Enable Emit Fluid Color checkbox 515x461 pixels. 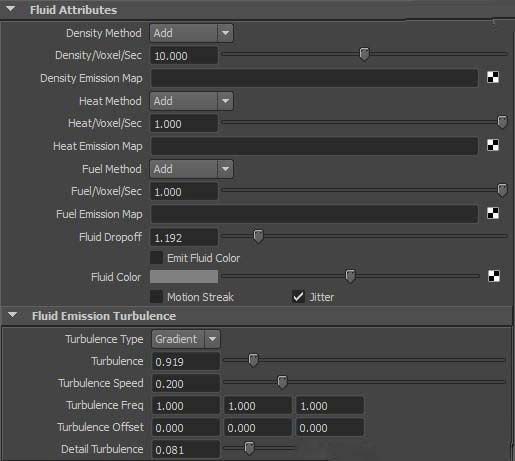click(156, 258)
